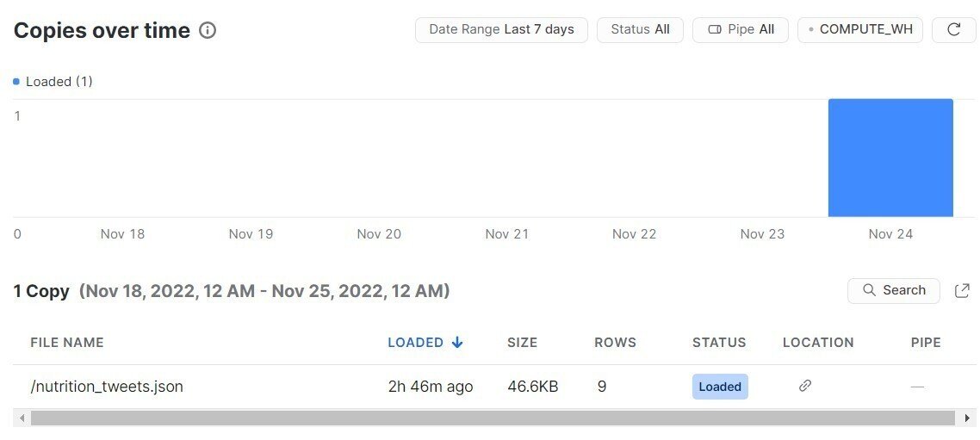The height and width of the screenshot is (440, 980).
Task: Open copy history in worksheet via external-link icon
Action: pyautogui.click(x=962, y=291)
